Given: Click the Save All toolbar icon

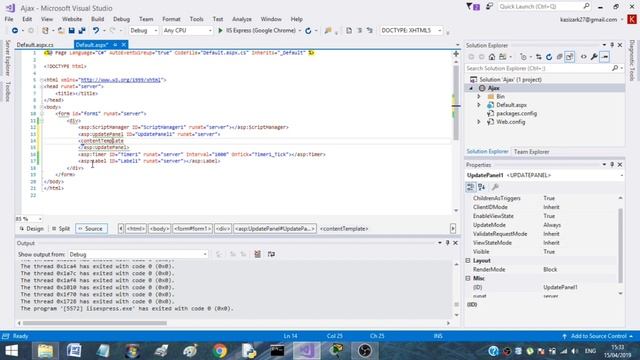Looking at the screenshot, I should pos(82,31).
